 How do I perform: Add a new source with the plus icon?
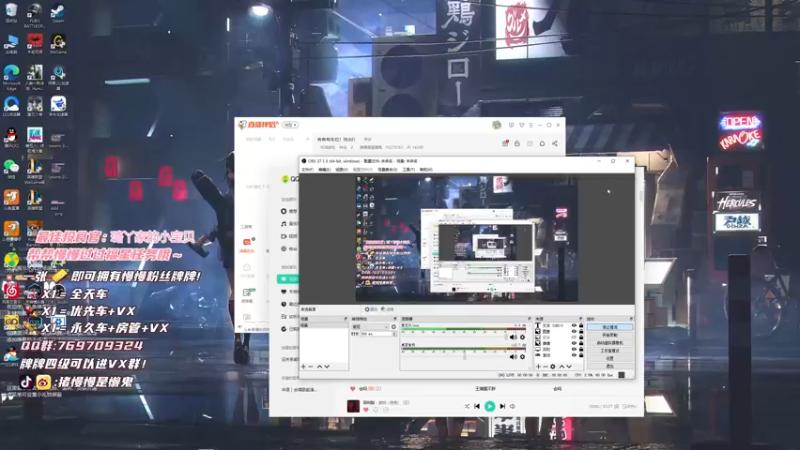point(538,366)
